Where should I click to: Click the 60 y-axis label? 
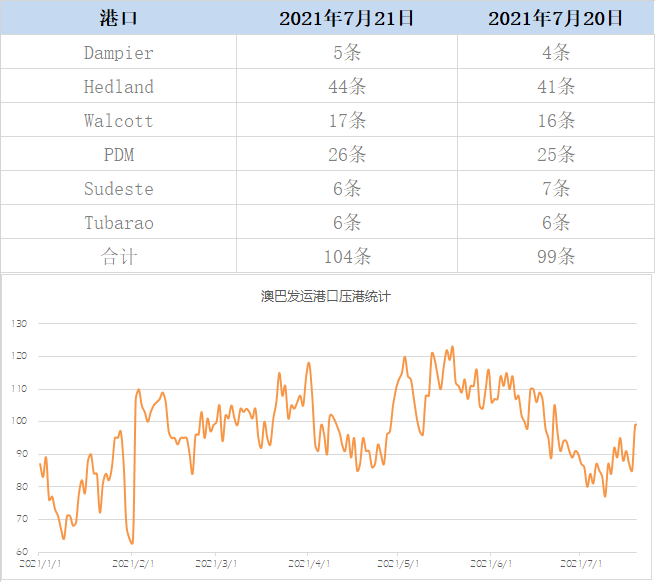coord(22,552)
